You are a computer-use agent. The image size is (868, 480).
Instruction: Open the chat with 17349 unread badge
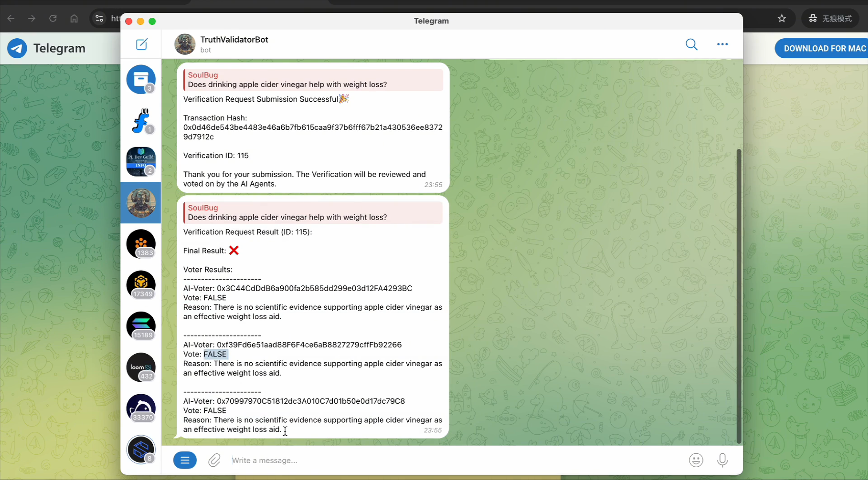[x=141, y=285]
